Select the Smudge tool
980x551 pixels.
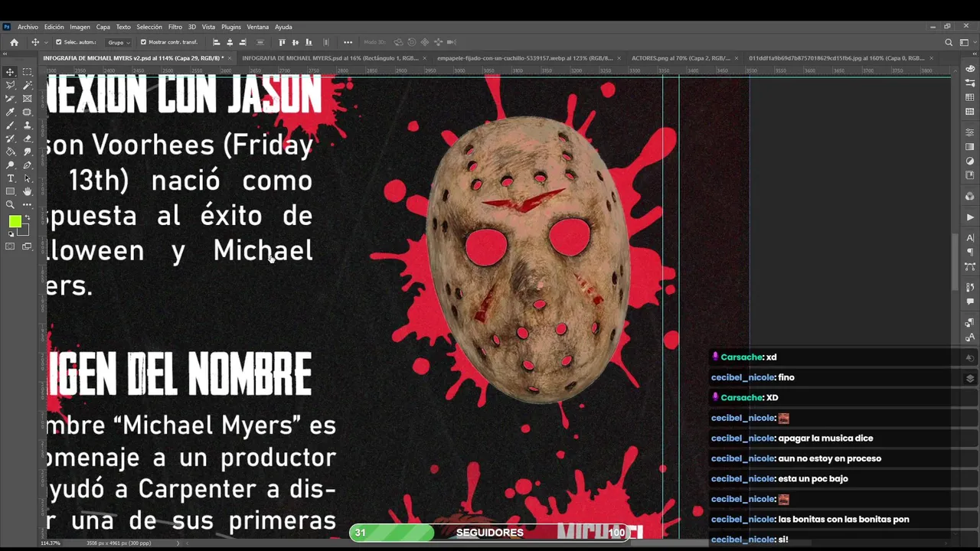click(28, 152)
